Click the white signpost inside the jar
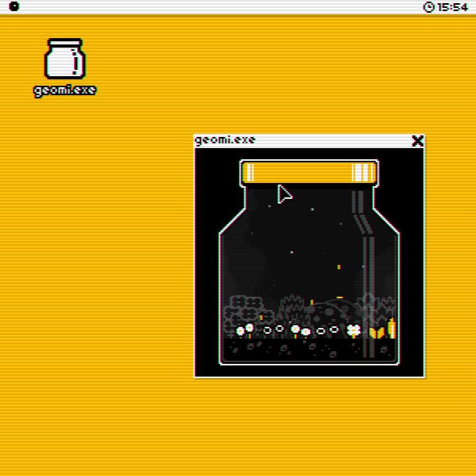Viewport: 476px width, 476px height. coord(354,330)
